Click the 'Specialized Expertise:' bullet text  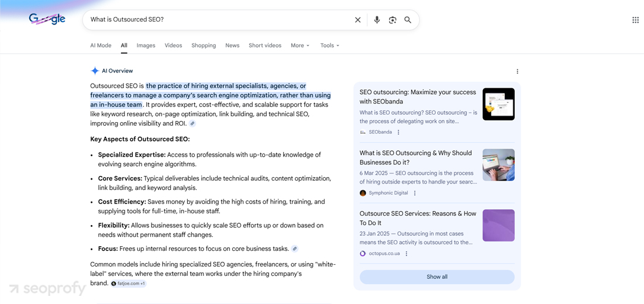[132, 155]
